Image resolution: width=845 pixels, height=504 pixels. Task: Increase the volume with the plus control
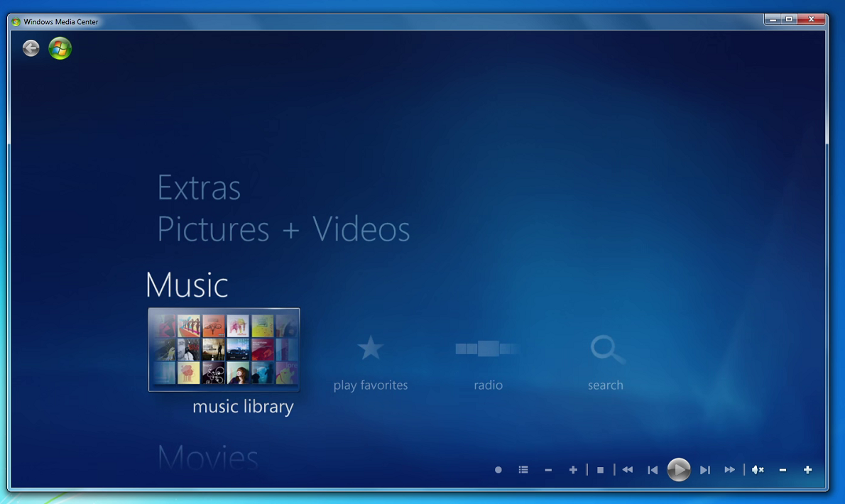click(807, 469)
